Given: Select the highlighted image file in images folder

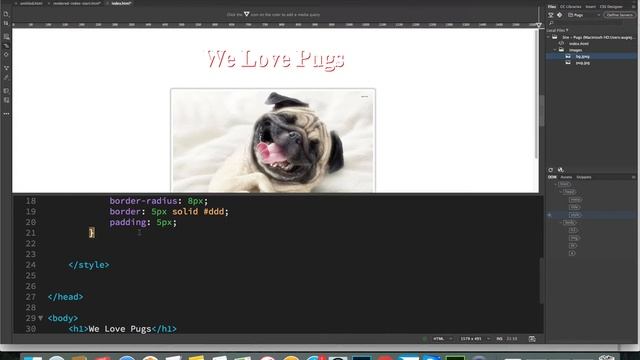Looking at the screenshot, I should [582, 57].
